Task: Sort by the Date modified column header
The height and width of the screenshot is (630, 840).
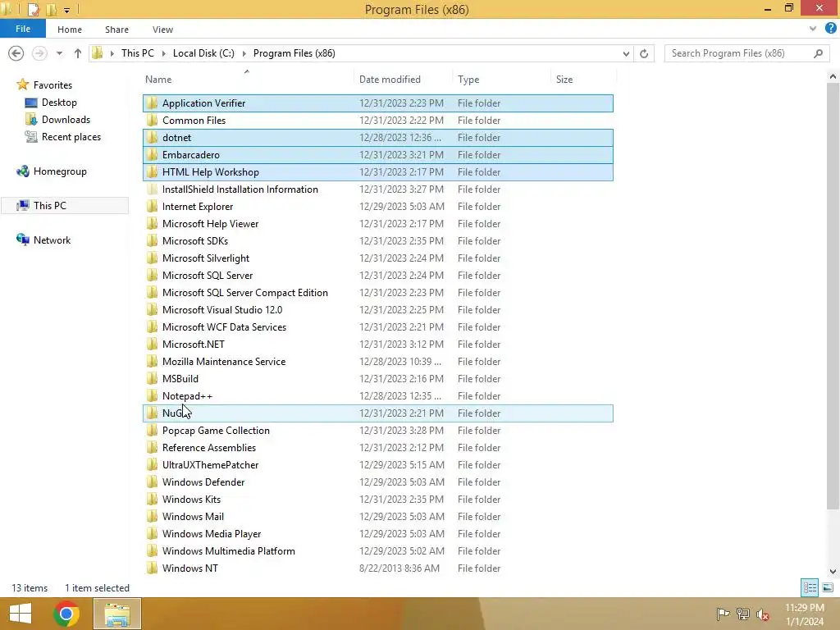Action: [x=390, y=80]
